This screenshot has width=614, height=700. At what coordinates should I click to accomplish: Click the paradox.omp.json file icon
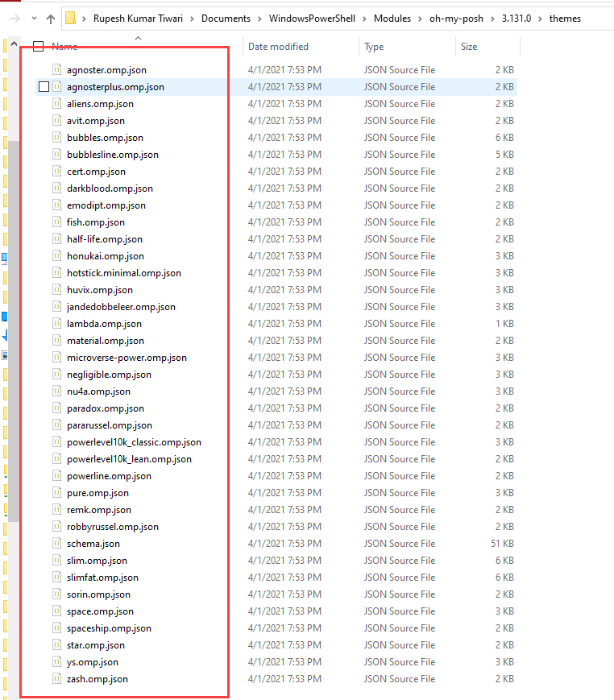[56, 408]
